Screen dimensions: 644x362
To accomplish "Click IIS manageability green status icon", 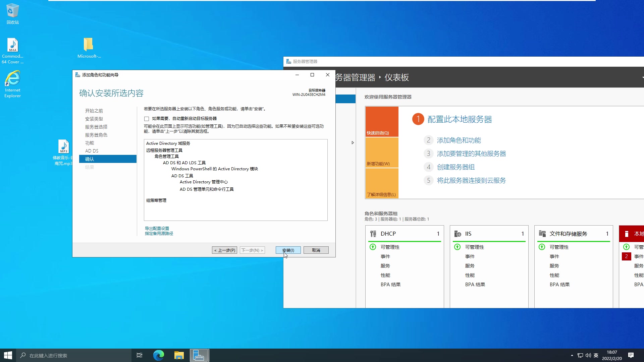I will 457,247.
